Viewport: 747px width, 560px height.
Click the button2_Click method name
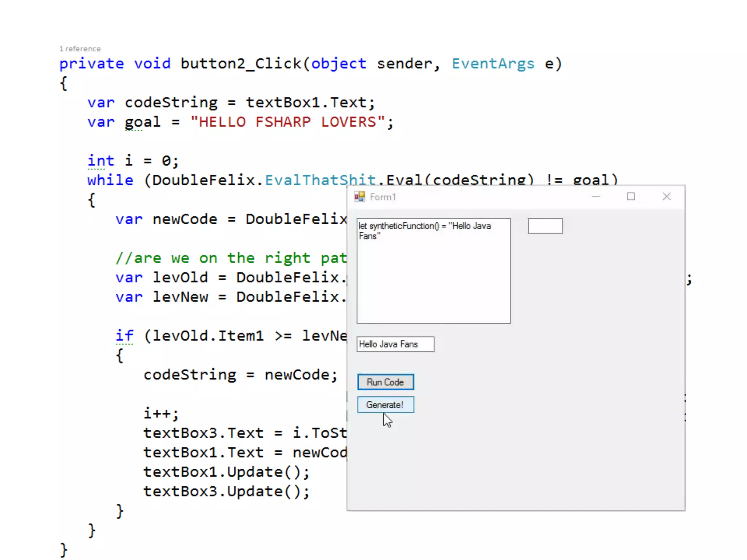pyautogui.click(x=241, y=64)
